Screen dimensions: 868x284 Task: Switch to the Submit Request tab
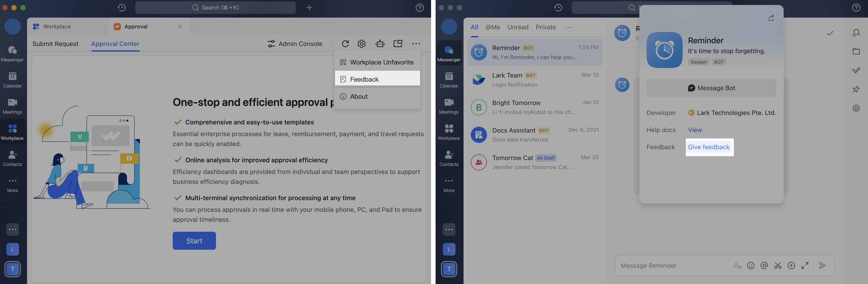click(55, 44)
